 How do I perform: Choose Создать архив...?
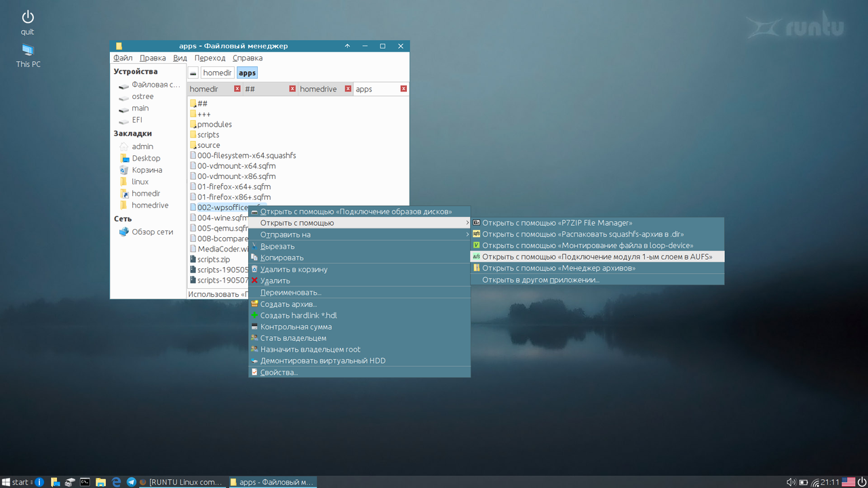359,304
